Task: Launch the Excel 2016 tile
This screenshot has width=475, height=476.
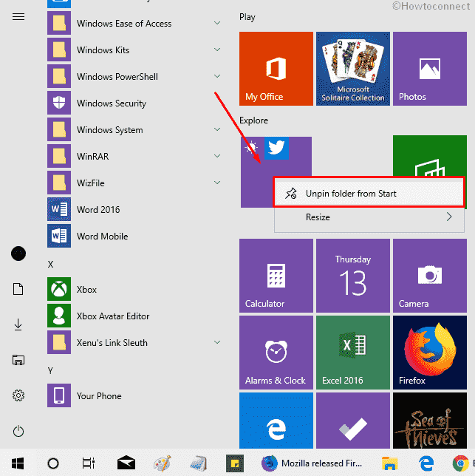Action: pos(353,353)
